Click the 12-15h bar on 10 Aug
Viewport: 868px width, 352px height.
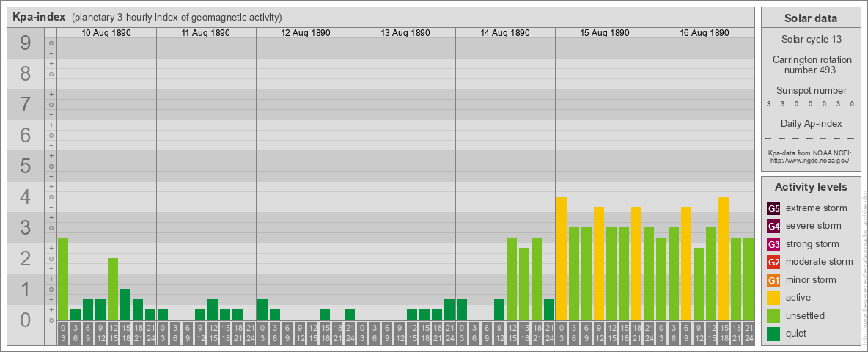click(x=113, y=289)
